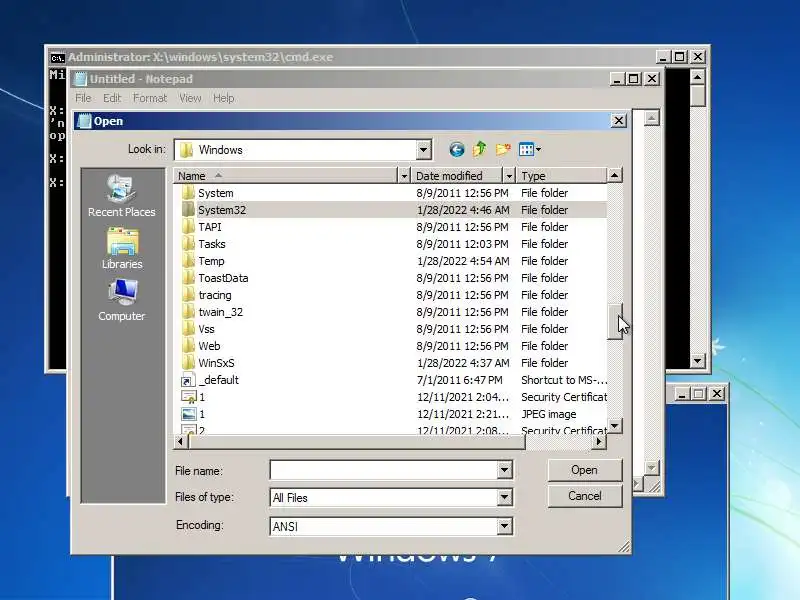The height and width of the screenshot is (600, 800).
Task: Sort by the Name column header
Action: pyautogui.click(x=285, y=176)
